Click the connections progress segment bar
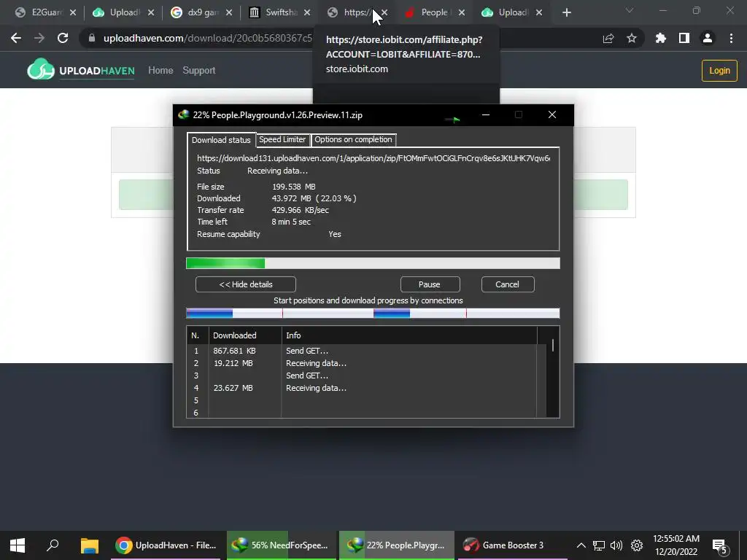This screenshot has width=747, height=560. tap(373, 314)
